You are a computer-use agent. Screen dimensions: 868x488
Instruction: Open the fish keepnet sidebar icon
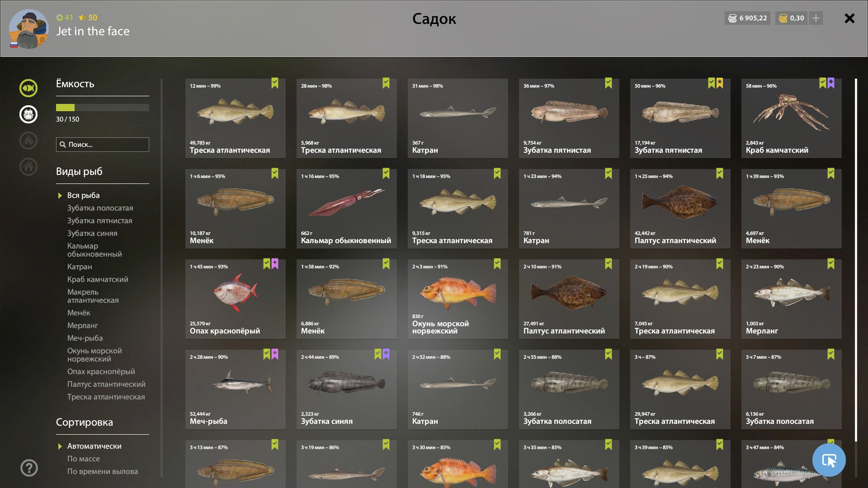(x=28, y=88)
